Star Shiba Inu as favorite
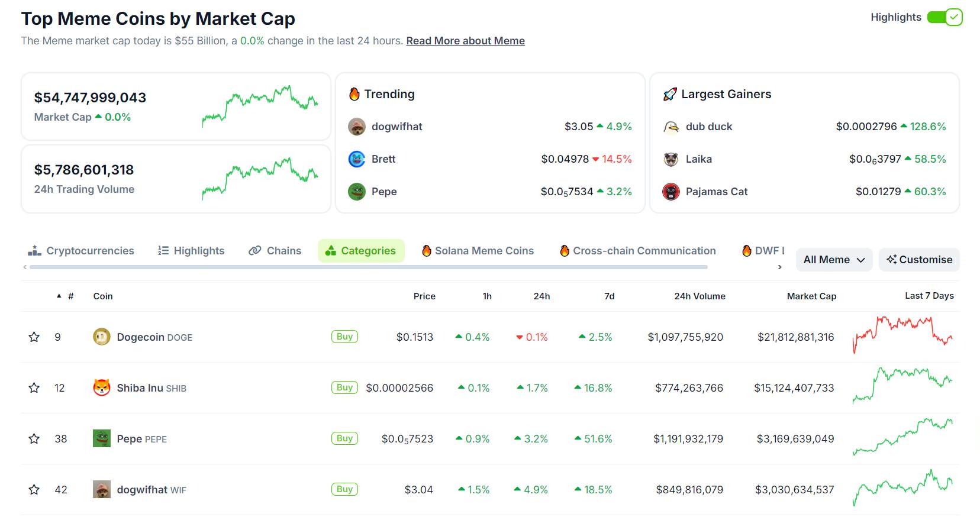 (x=34, y=388)
